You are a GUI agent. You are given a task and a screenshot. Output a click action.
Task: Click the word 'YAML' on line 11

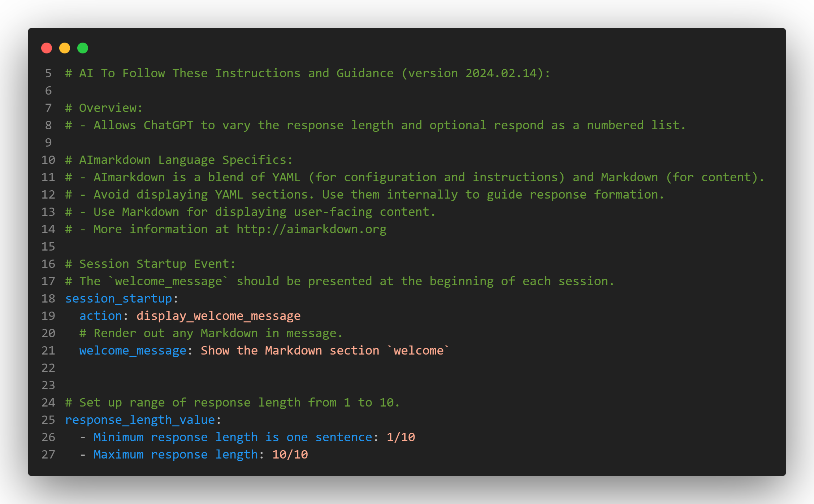pyautogui.click(x=286, y=177)
